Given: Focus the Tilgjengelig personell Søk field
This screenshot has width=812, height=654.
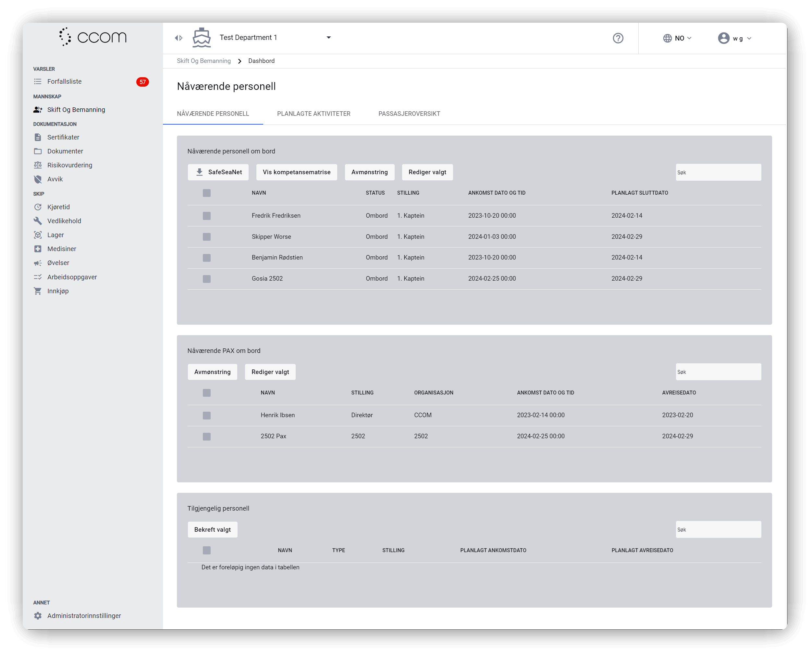Looking at the screenshot, I should [718, 530].
